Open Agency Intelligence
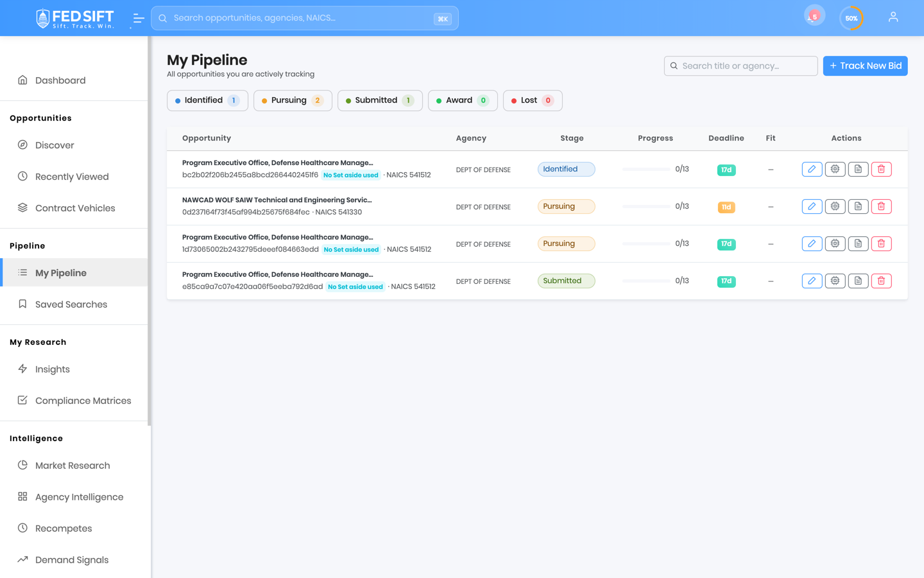The image size is (924, 578). click(x=74, y=497)
